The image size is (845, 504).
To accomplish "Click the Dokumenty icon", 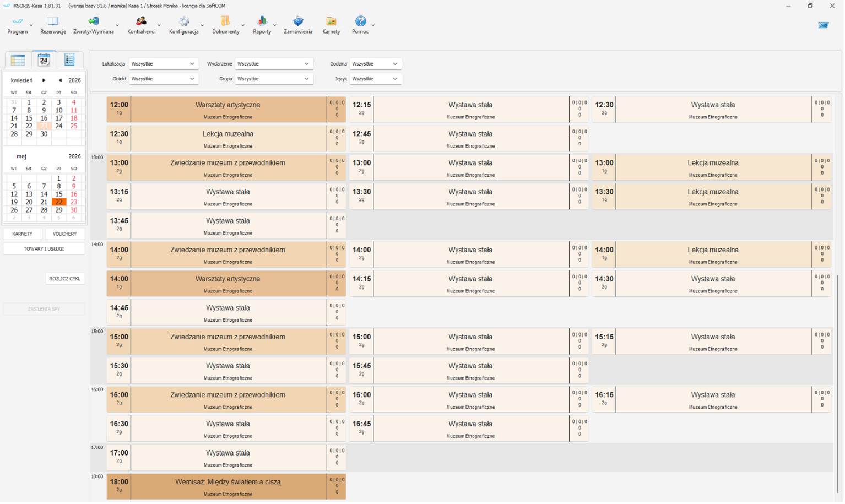I will pyautogui.click(x=225, y=21).
